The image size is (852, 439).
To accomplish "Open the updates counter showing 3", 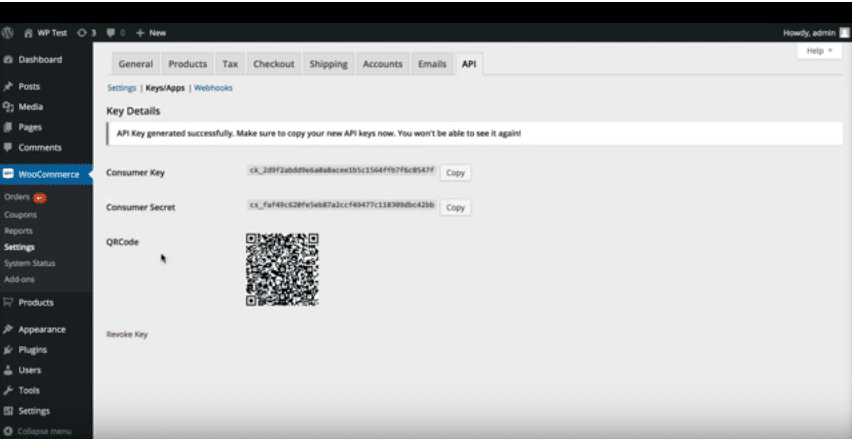I will (x=86, y=33).
